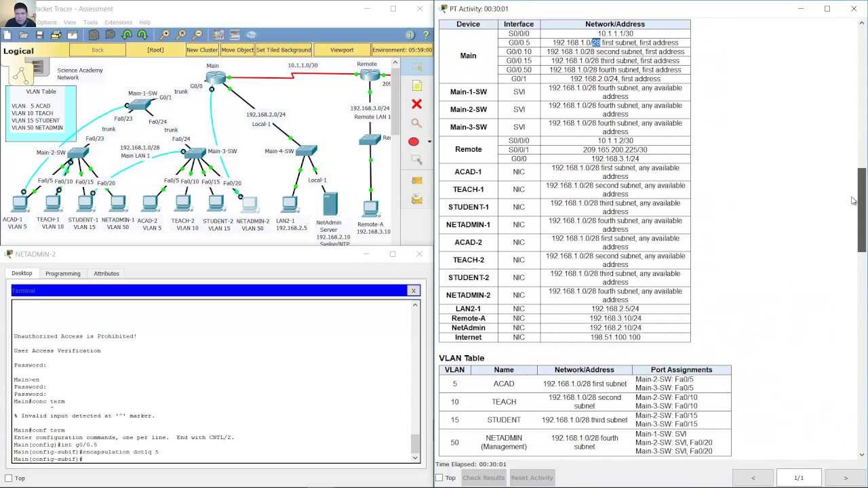Click Set Tiled Background button
Screen dimensions: 868x488
click(x=283, y=50)
